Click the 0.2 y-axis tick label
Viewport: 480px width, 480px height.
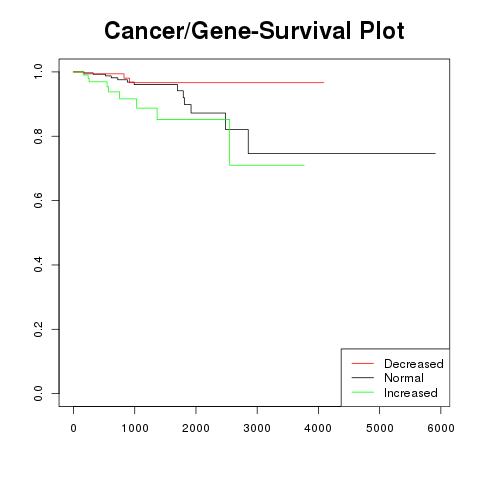[x=38, y=329]
